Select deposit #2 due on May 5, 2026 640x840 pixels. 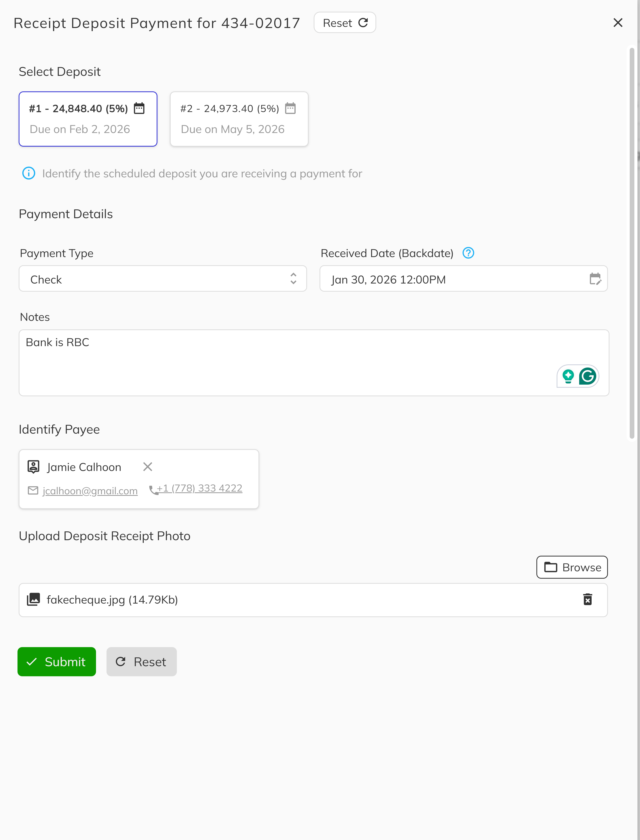(239, 119)
